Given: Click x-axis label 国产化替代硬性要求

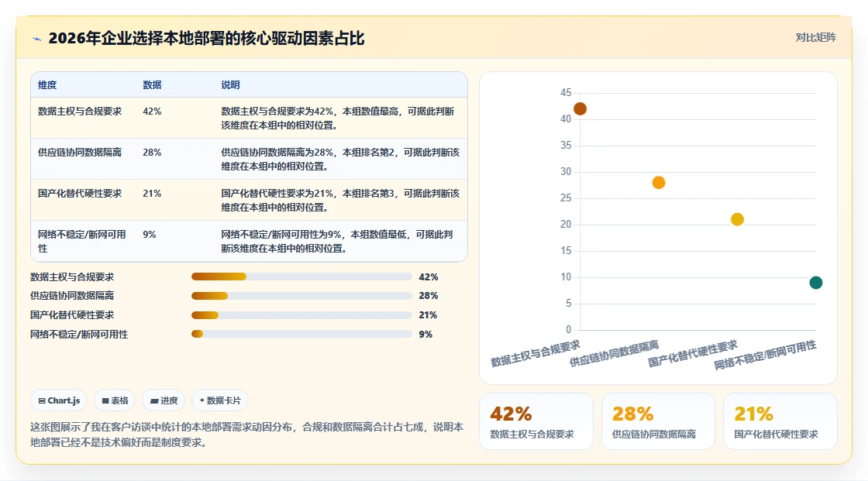Looking at the screenshot, I should pyautogui.click(x=693, y=353).
